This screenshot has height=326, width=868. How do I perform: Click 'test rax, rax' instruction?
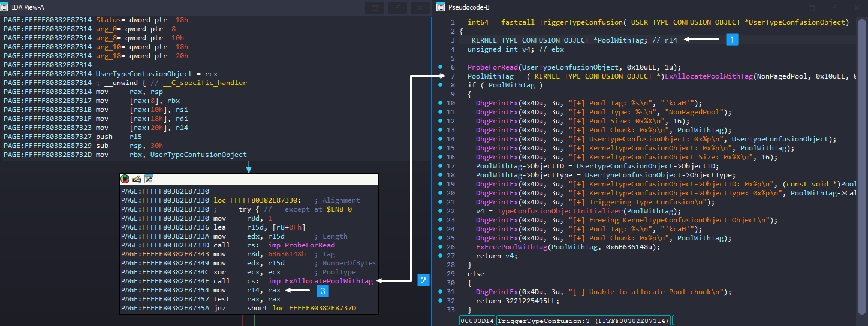tap(247, 298)
